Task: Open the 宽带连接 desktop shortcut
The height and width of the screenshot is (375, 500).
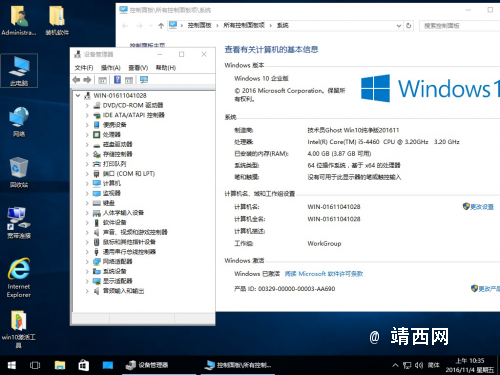Action: 19,223
